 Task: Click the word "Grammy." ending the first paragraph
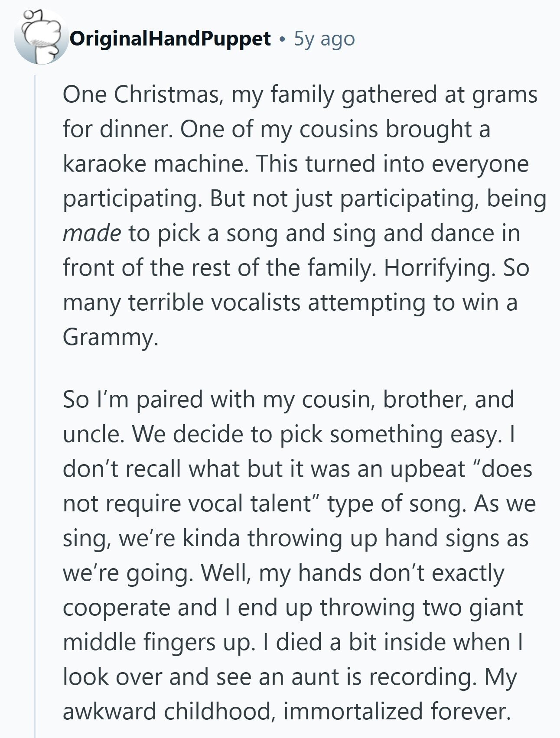tap(111, 337)
